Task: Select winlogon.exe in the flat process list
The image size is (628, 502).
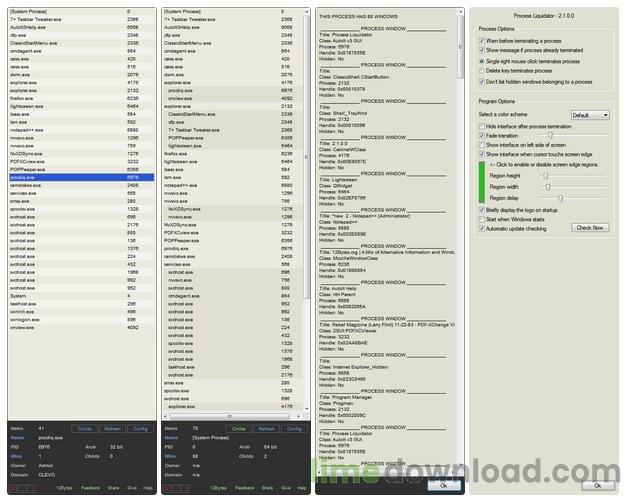Action: pos(81,320)
